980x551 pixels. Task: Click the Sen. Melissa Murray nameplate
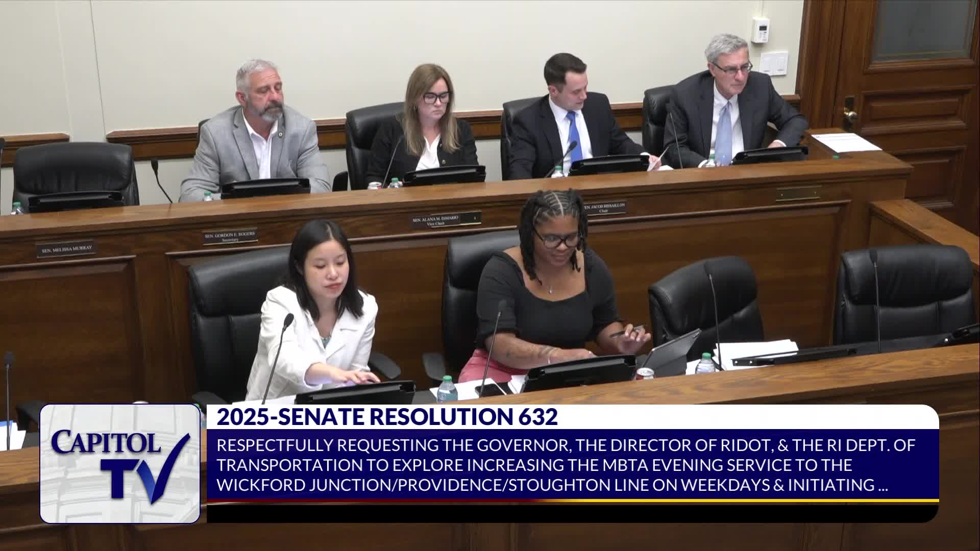pyautogui.click(x=66, y=249)
